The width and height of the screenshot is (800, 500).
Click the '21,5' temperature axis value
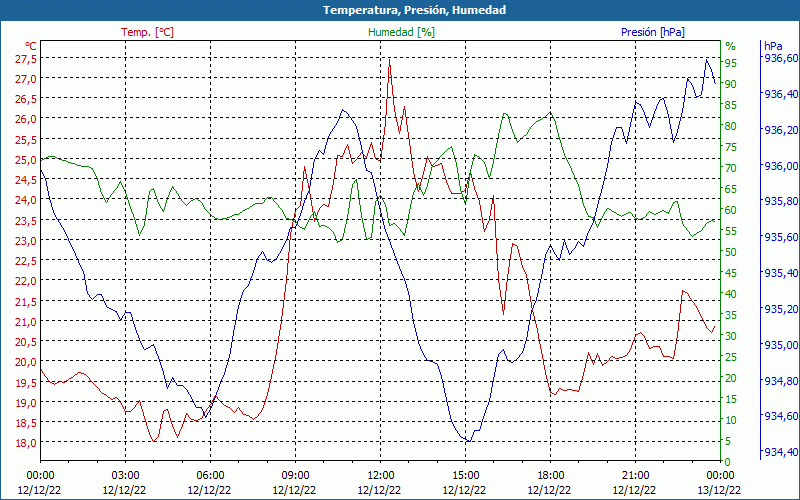pyautogui.click(x=26, y=301)
